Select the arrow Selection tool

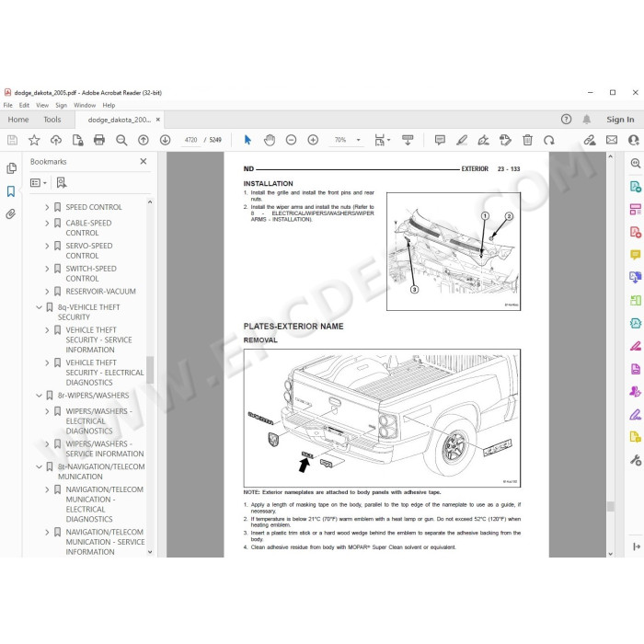247,140
